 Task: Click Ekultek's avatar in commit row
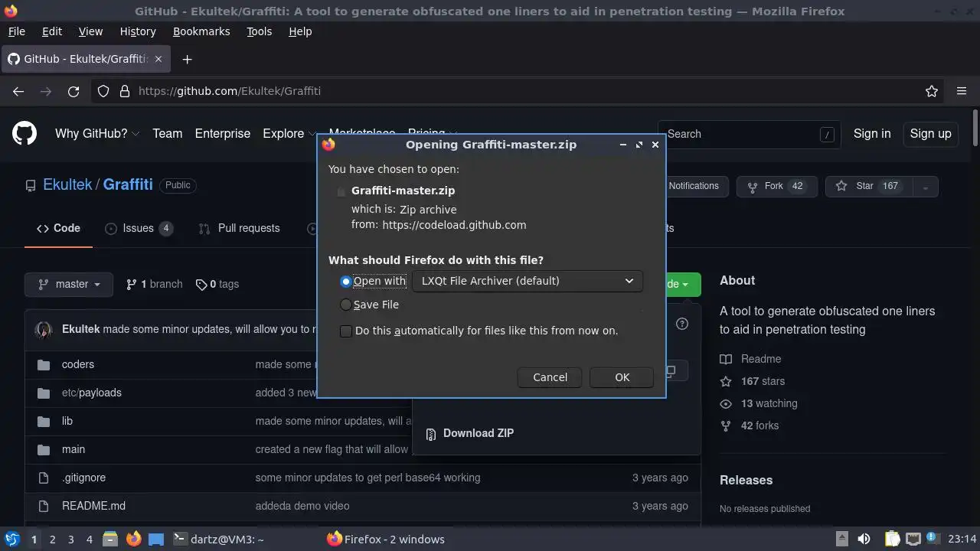pos(44,329)
